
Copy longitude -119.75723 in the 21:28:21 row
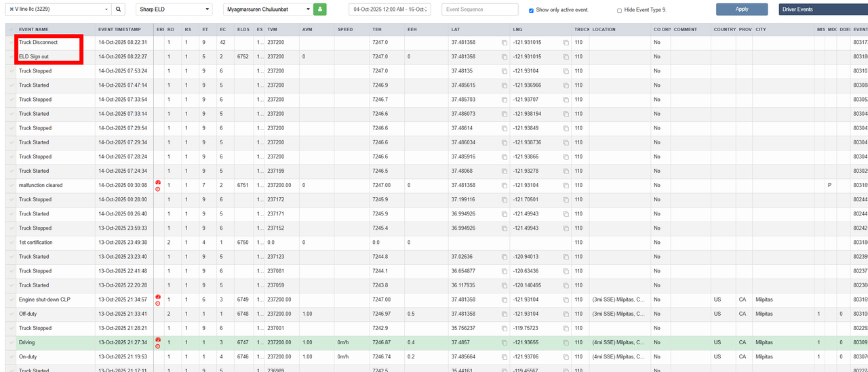(566, 328)
